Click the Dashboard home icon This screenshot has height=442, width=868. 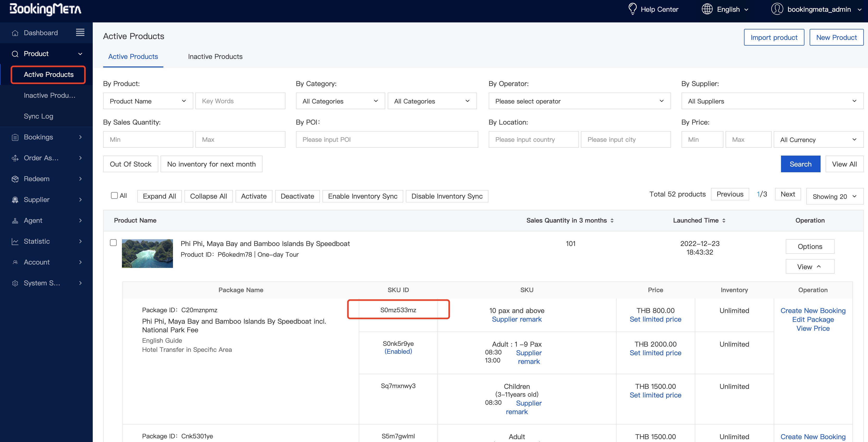point(15,33)
